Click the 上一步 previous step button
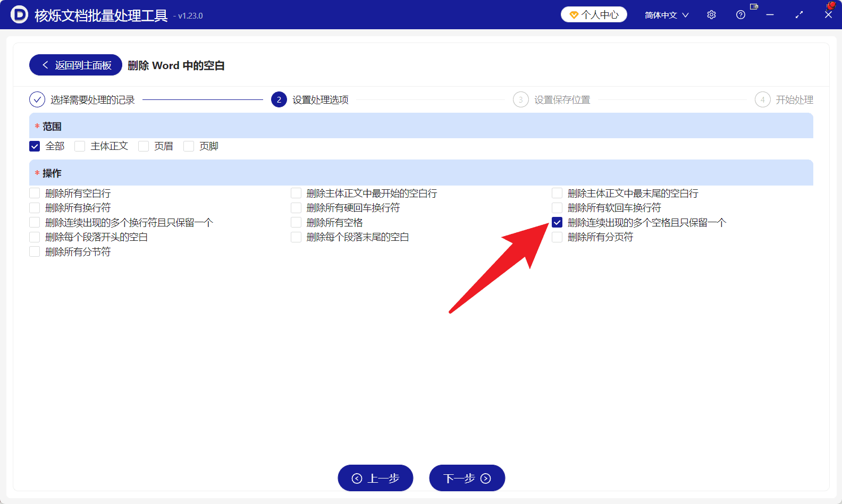The width and height of the screenshot is (842, 504). click(x=375, y=478)
